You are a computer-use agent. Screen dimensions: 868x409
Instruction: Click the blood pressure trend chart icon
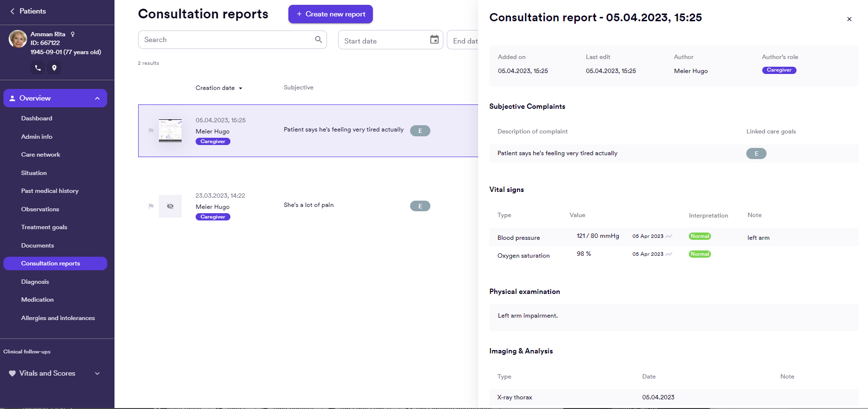click(x=669, y=236)
